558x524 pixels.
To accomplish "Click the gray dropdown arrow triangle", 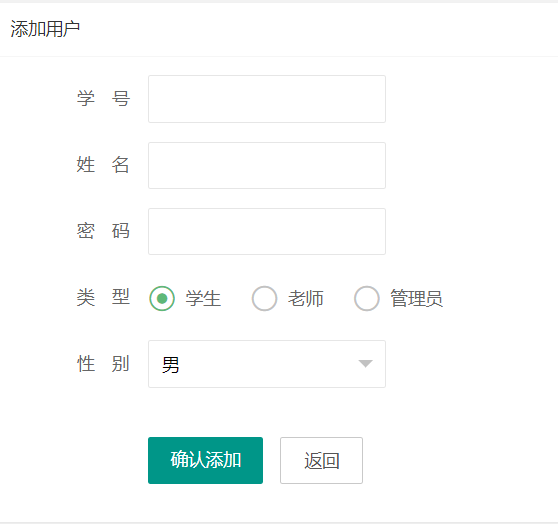I will 365,363.
